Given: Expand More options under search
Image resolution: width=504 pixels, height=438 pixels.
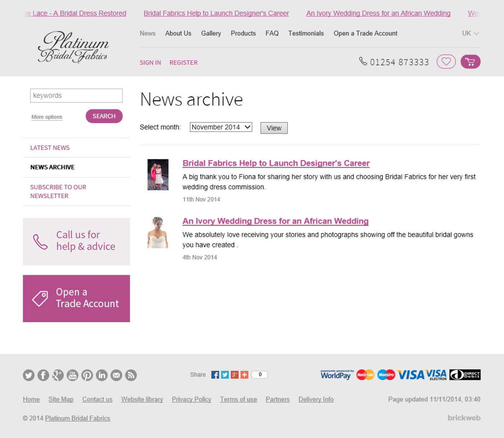Looking at the screenshot, I should pos(47,117).
